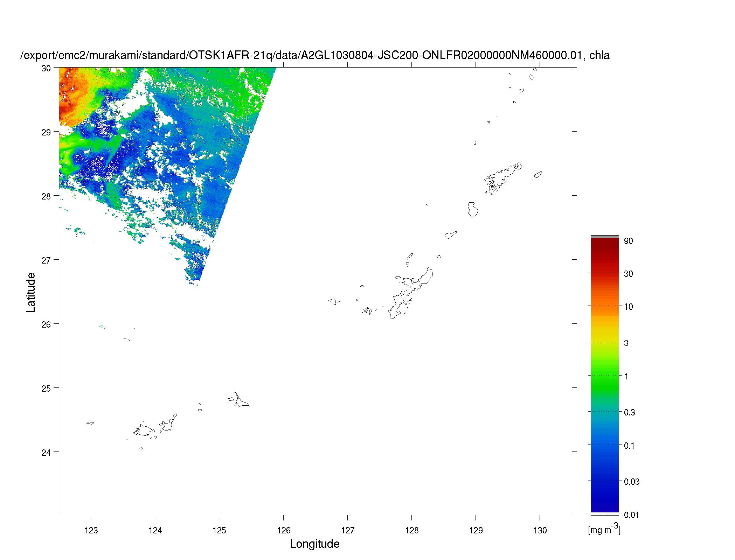Click colorbar label 0.1
The image size is (735, 560).
tap(629, 446)
